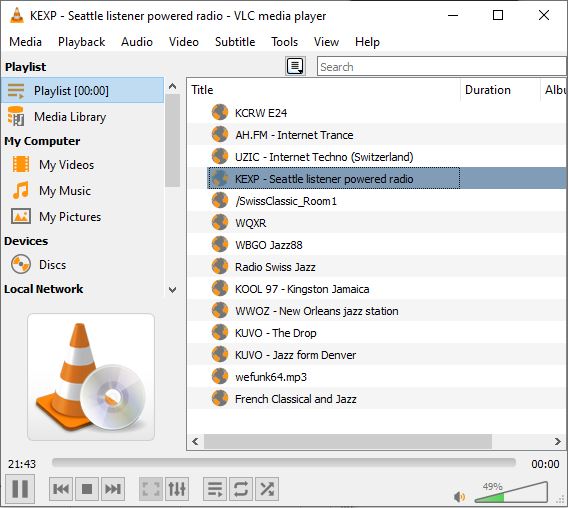Select UZIC - Internet Techno (Switzerland)
Image resolution: width=568 pixels, height=508 pixels.
[377, 157]
